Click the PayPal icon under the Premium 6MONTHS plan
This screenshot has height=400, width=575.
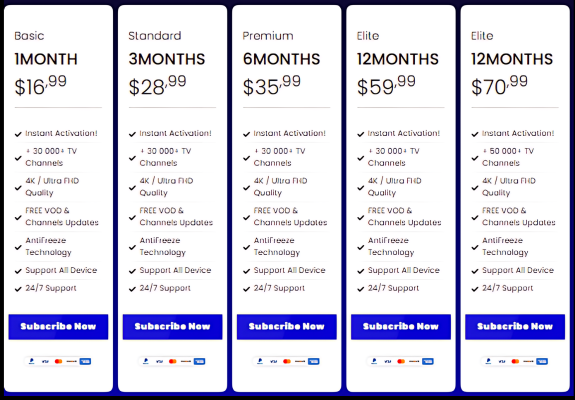coord(260,361)
